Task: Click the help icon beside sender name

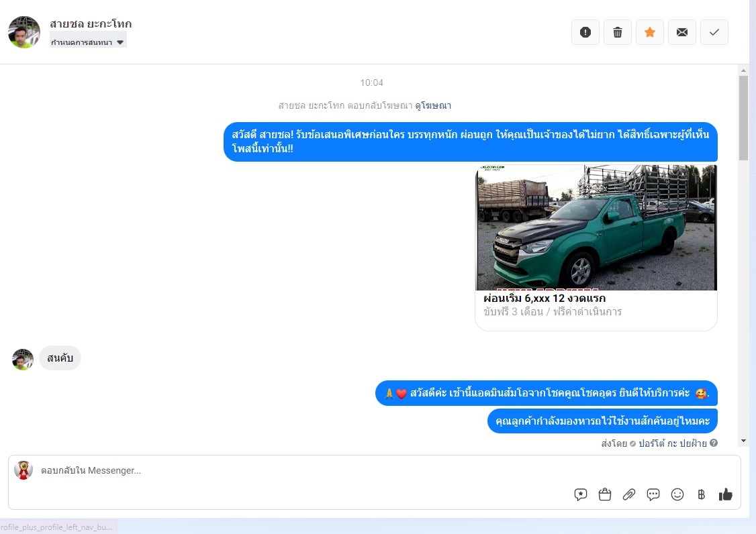Action: [x=714, y=443]
